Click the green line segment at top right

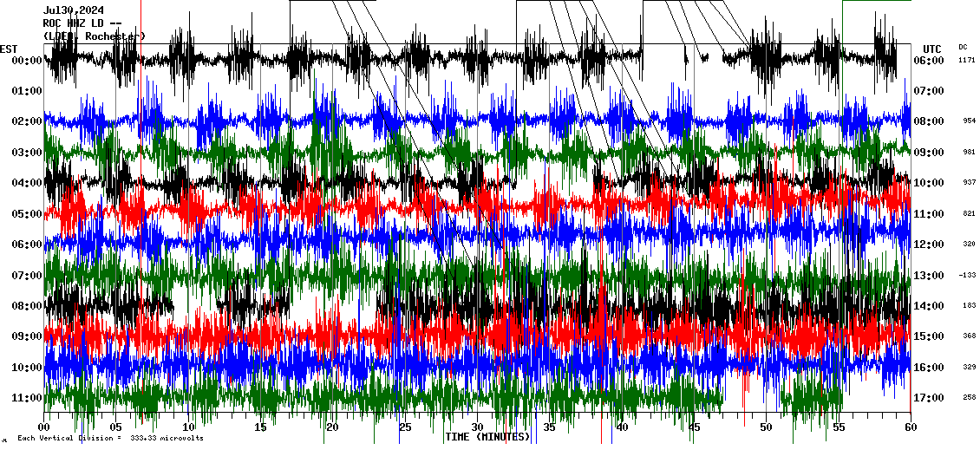click(876, 1)
